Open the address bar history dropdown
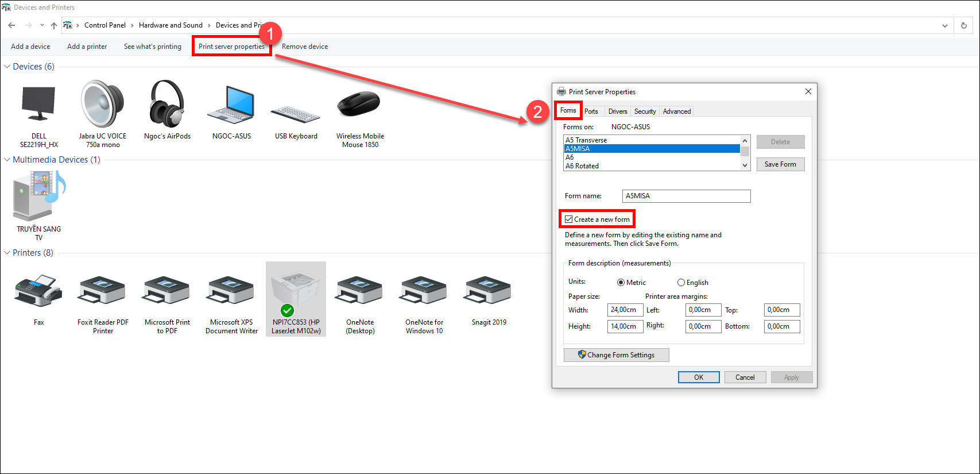Image resolution: width=980 pixels, height=474 pixels. point(944,25)
